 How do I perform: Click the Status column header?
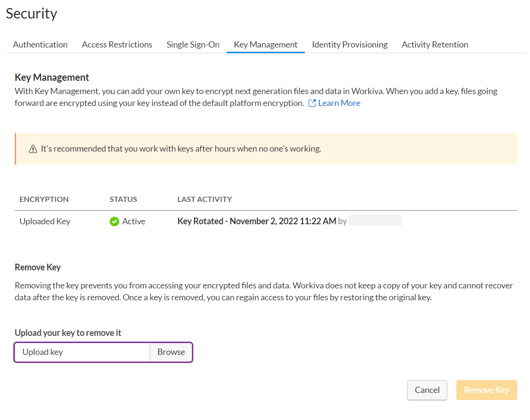click(123, 199)
